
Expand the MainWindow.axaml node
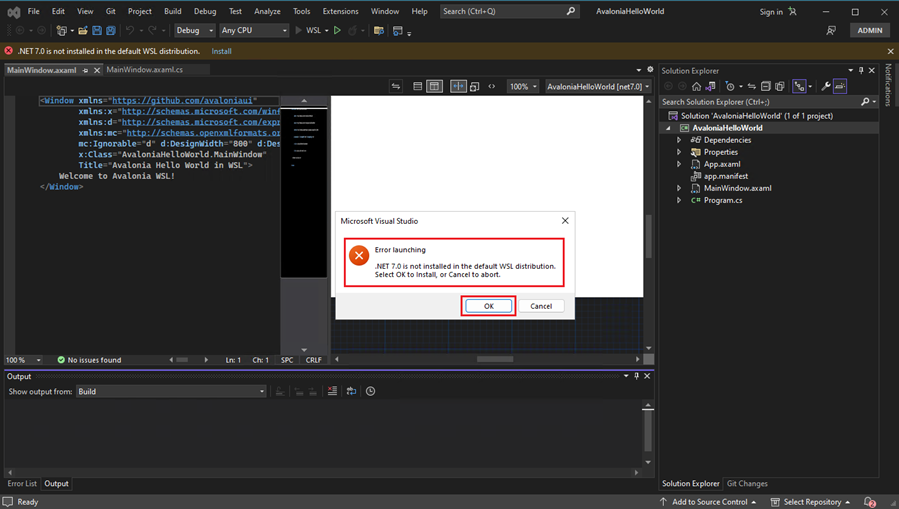tap(679, 188)
